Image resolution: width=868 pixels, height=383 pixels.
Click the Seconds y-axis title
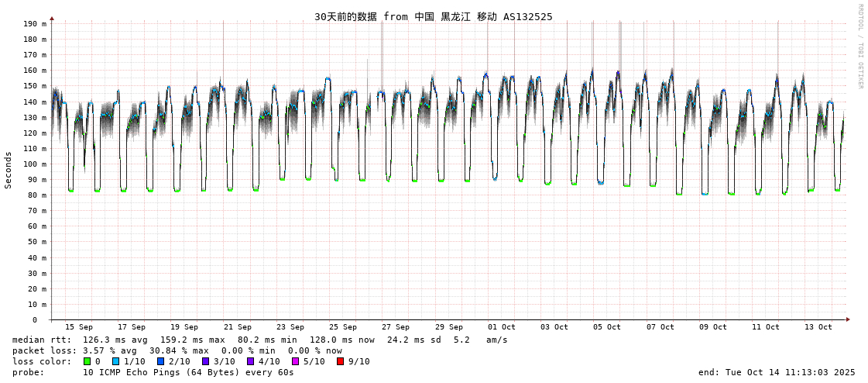pos(9,170)
